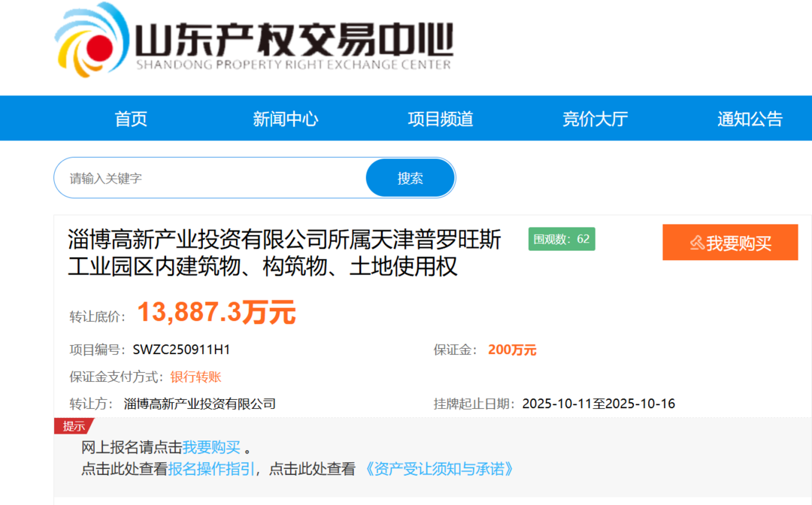Go to the 新闻中心 menu item
Viewport: 812px width, 505px height.
pyautogui.click(x=286, y=119)
